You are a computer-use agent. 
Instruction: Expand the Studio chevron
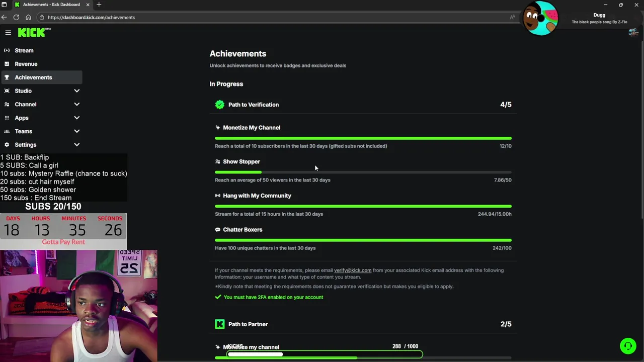point(77,91)
